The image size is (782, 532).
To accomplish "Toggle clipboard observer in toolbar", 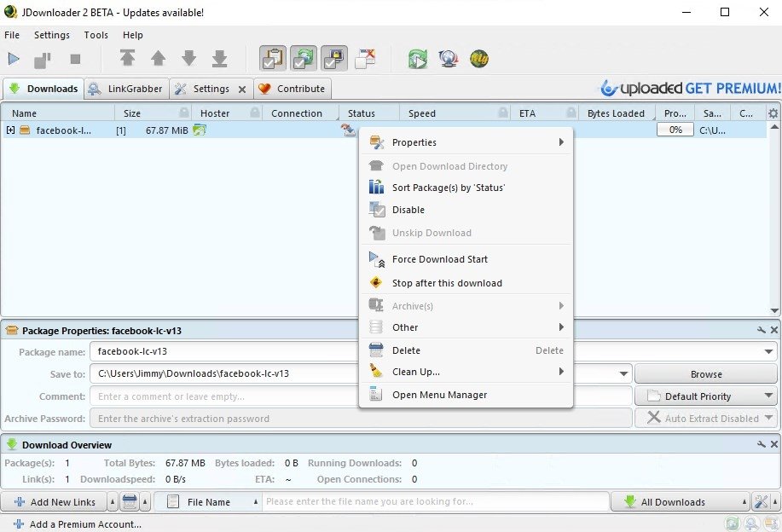I will [273, 58].
